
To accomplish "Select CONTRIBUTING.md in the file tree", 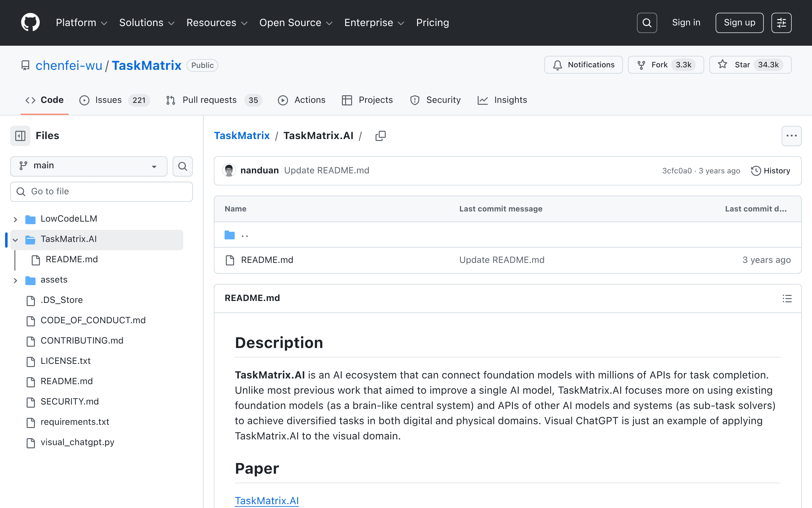I will 82,340.
